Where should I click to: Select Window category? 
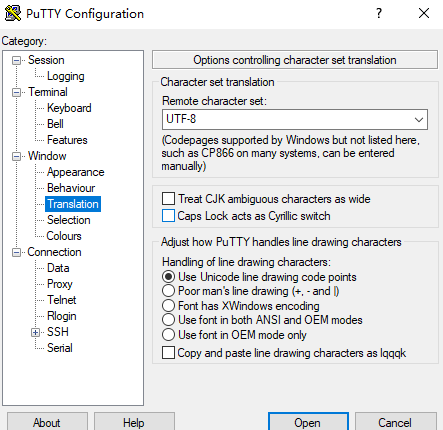click(x=47, y=156)
